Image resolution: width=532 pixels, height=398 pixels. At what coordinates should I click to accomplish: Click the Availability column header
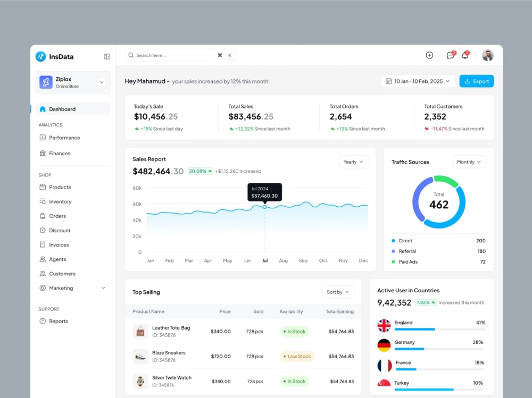291,311
